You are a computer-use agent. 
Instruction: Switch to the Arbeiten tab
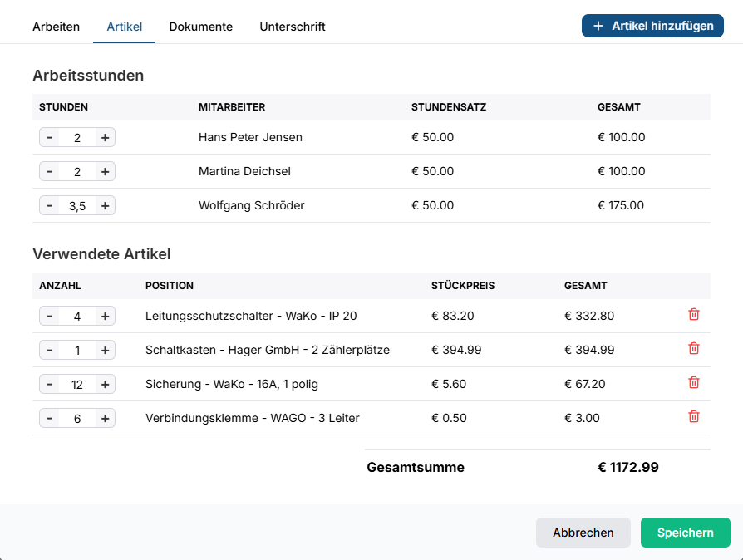(x=57, y=27)
